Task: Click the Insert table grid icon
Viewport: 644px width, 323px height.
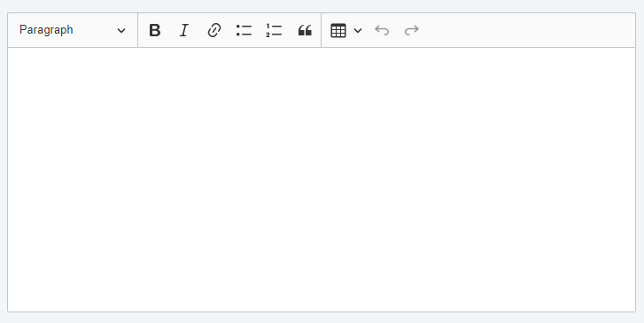Action: click(x=338, y=30)
